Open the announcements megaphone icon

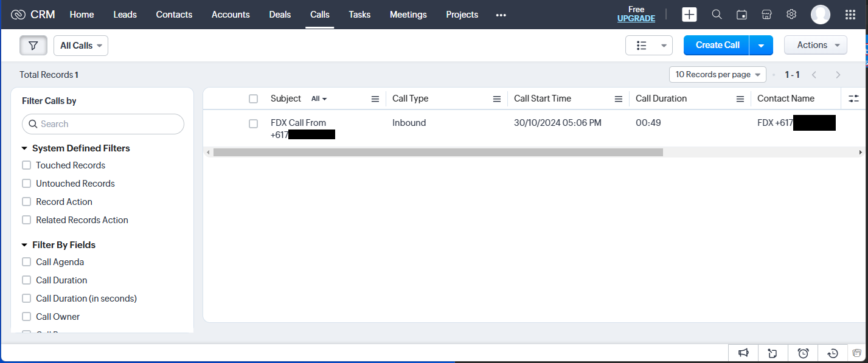pyautogui.click(x=743, y=353)
